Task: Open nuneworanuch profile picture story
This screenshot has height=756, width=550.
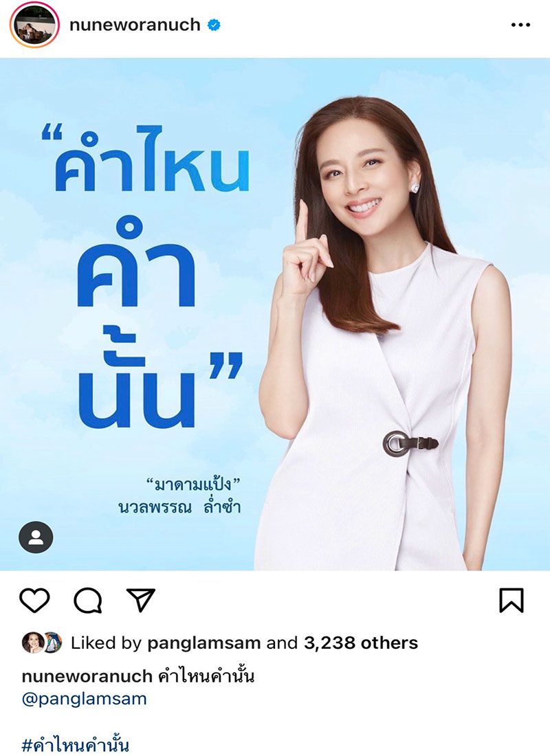Action: pos(34,25)
